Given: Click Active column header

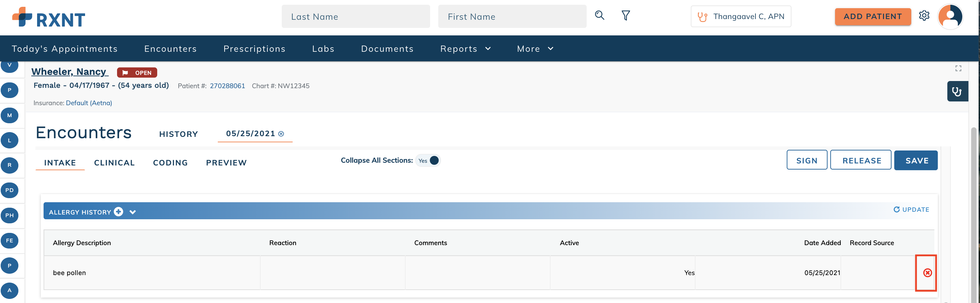Looking at the screenshot, I should point(569,243).
